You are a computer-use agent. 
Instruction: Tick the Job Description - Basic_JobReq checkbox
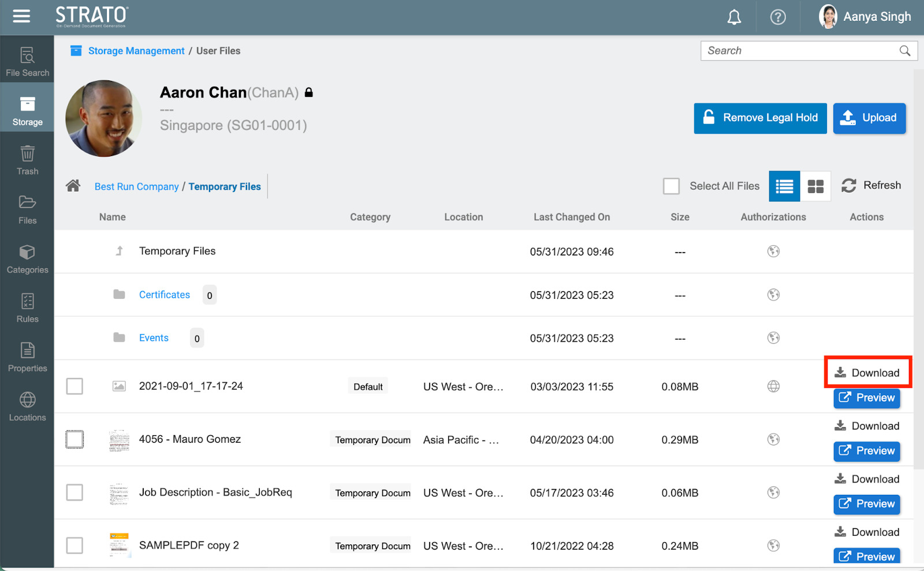(x=74, y=492)
